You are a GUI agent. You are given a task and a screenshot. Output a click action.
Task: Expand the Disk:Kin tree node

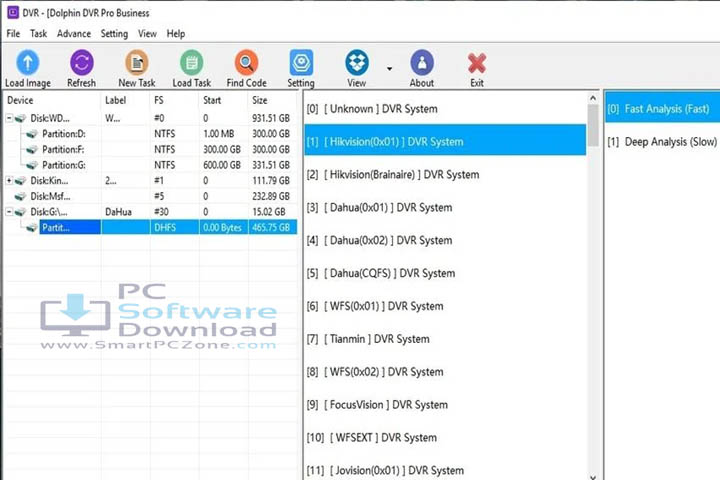[9, 181]
